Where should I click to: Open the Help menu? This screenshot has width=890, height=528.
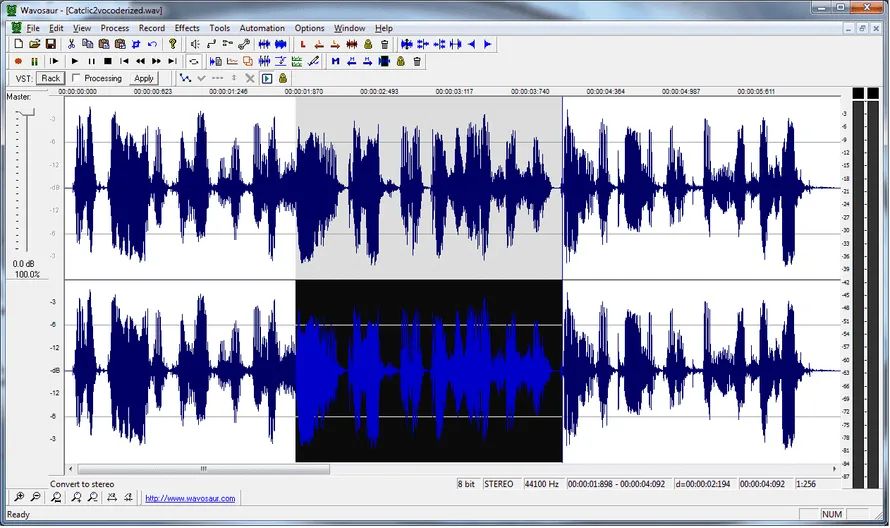click(384, 28)
